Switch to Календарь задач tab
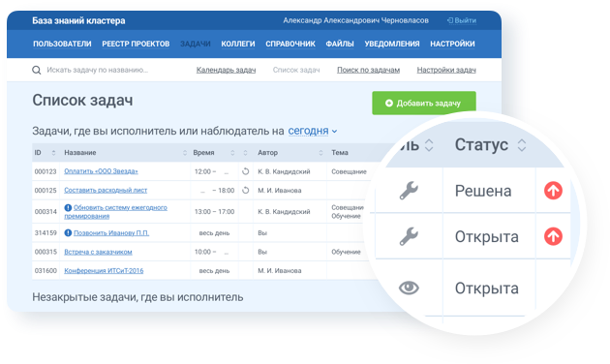 [226, 70]
